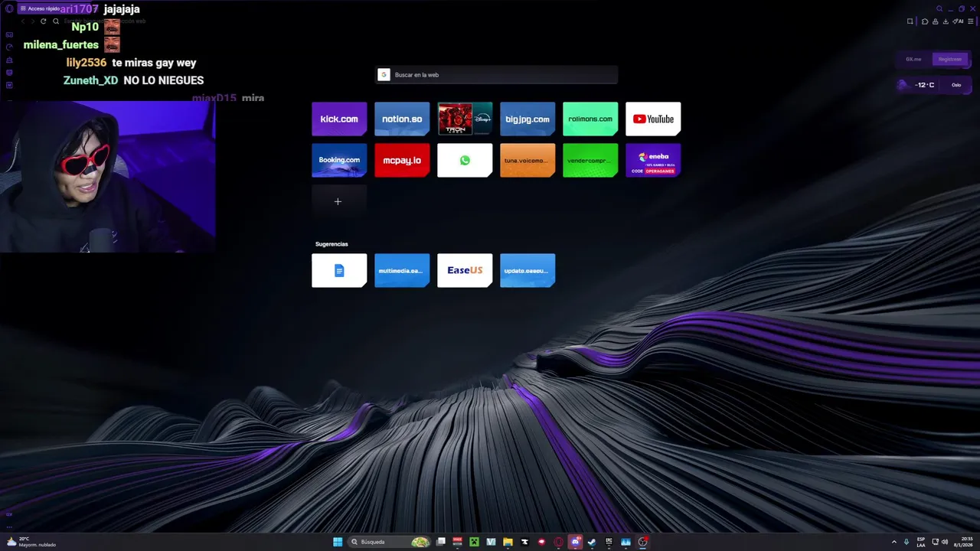Image resolution: width=980 pixels, height=551 pixels.
Task: Open the taskbar weather widget 20°C
Action: 31,542
